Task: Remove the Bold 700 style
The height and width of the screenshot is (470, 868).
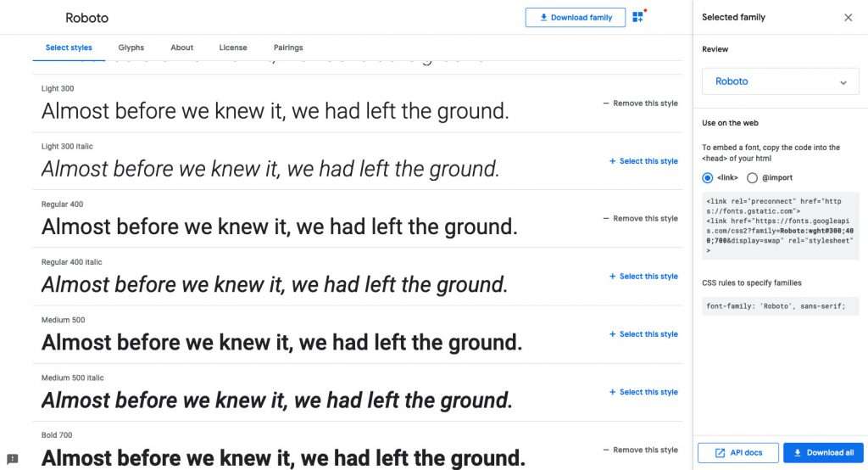Action: (640, 450)
